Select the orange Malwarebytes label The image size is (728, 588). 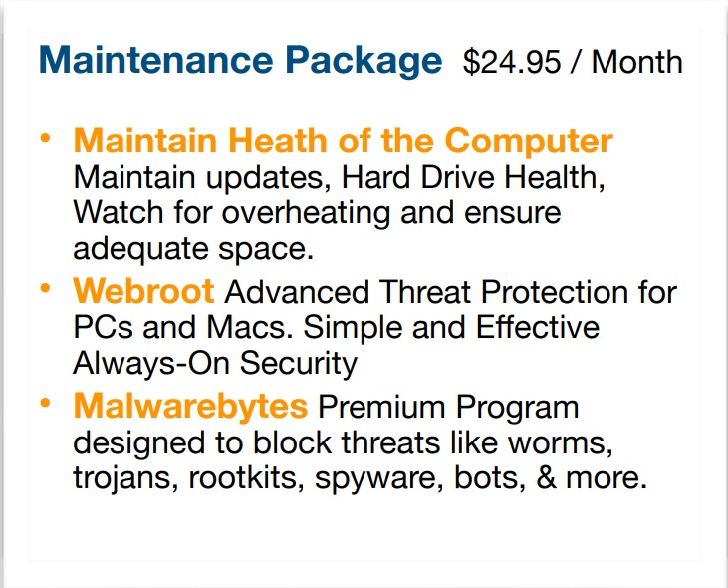190,407
